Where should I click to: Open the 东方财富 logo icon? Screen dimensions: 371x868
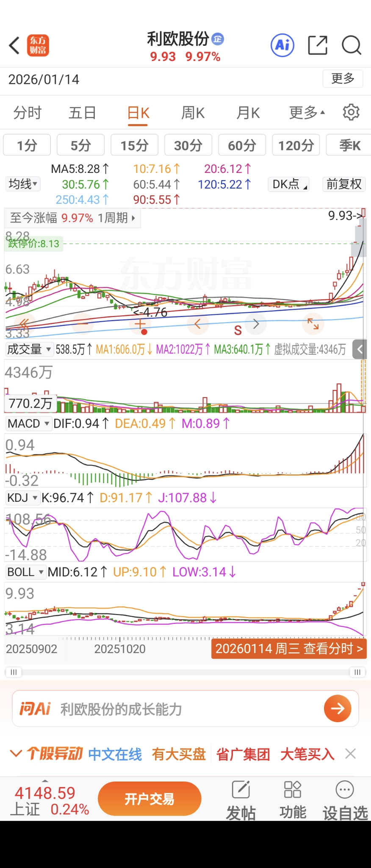click(38, 45)
